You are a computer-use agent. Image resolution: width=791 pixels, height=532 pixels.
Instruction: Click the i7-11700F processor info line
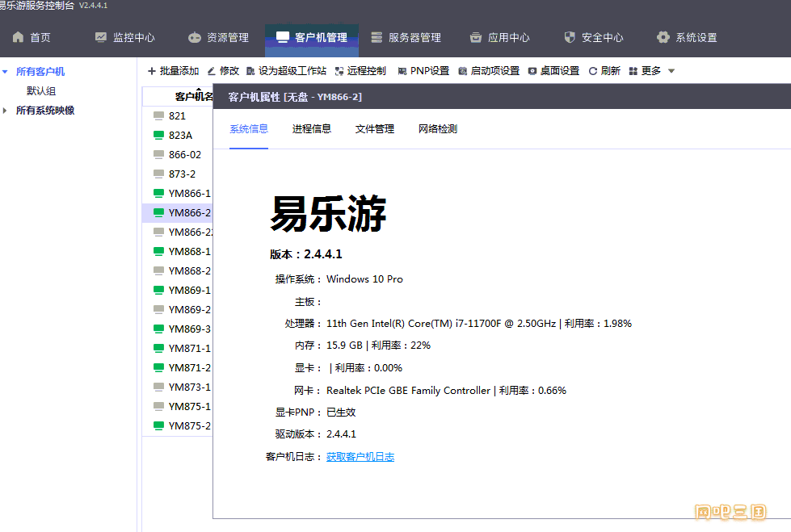(479, 324)
